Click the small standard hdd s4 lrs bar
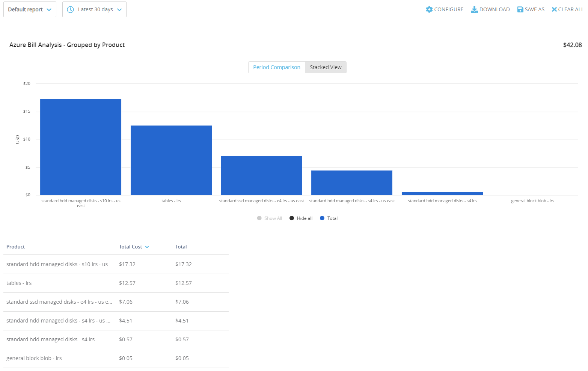The height and width of the screenshot is (371, 588). [x=442, y=194]
